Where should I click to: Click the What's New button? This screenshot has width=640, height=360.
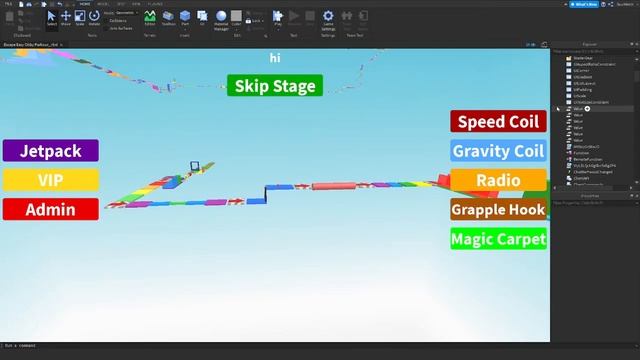584,4
